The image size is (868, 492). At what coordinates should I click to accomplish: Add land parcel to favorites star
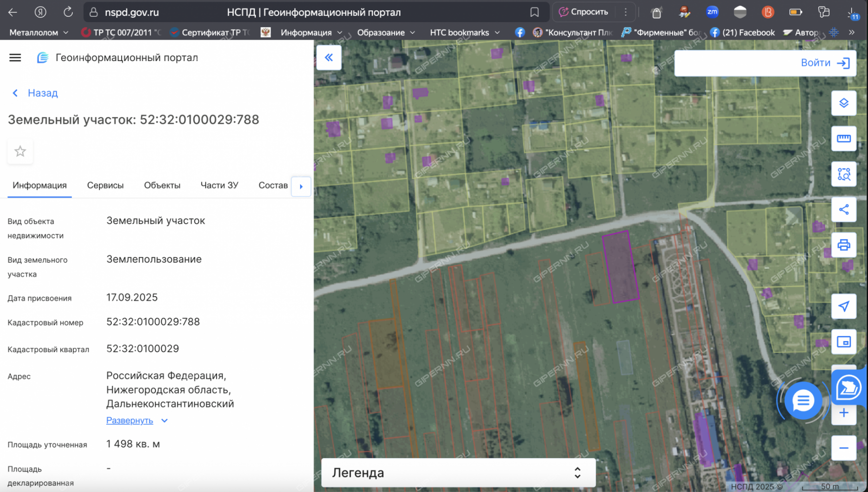click(20, 152)
